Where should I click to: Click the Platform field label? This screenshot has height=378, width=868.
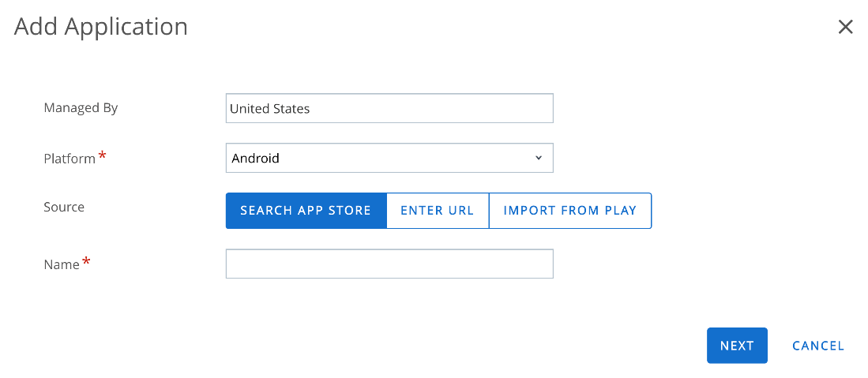coord(70,159)
